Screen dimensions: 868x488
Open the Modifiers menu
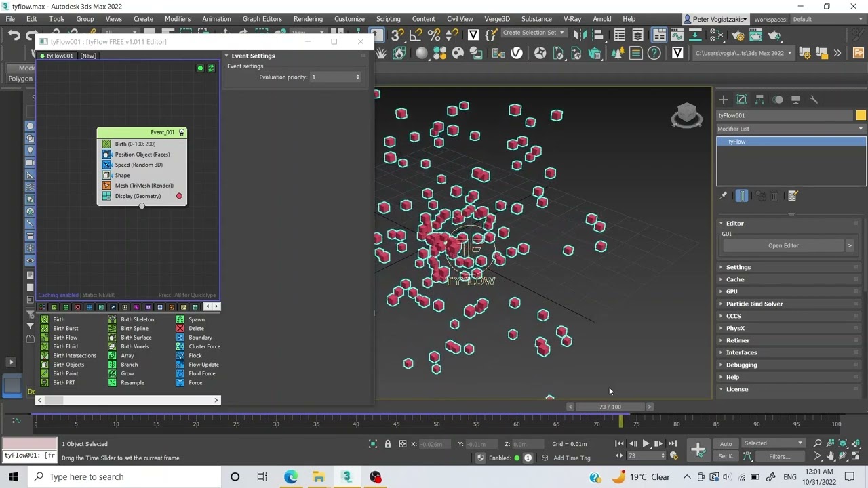[178, 19]
